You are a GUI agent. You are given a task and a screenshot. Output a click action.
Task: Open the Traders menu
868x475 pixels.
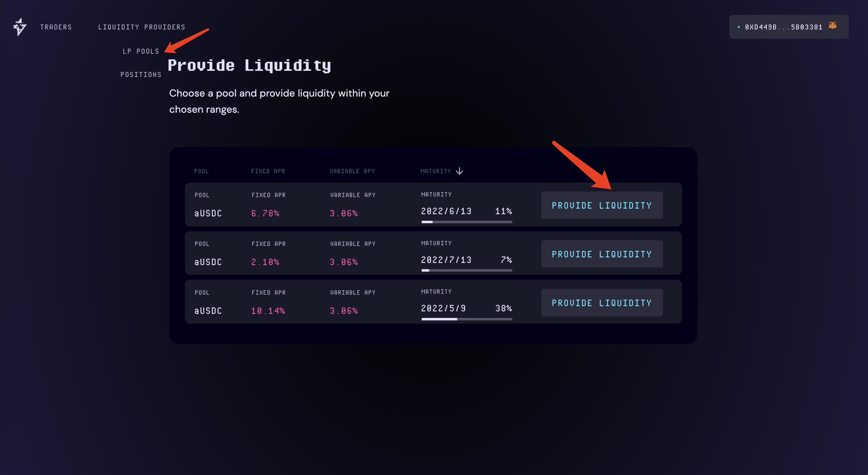coord(56,27)
